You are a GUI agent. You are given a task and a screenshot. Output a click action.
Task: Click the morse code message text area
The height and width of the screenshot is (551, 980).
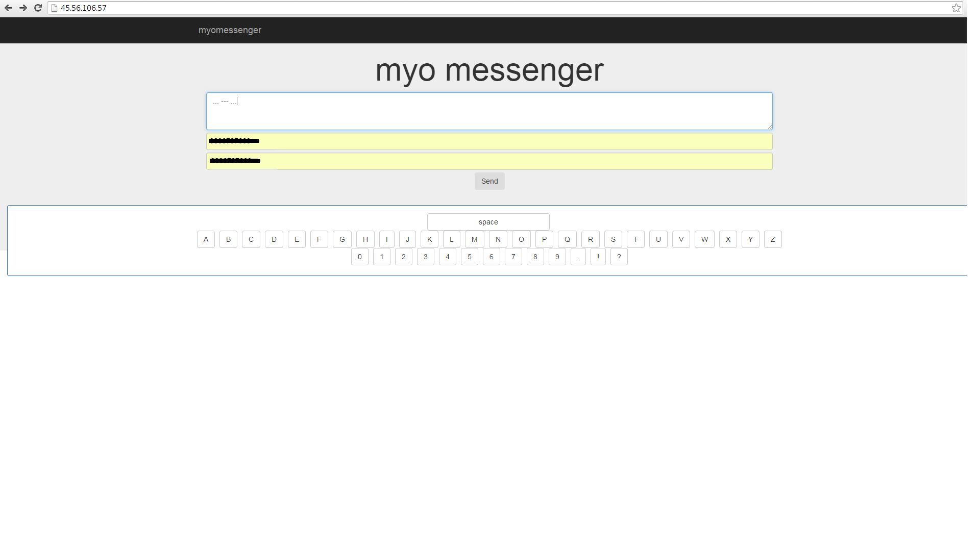click(489, 111)
